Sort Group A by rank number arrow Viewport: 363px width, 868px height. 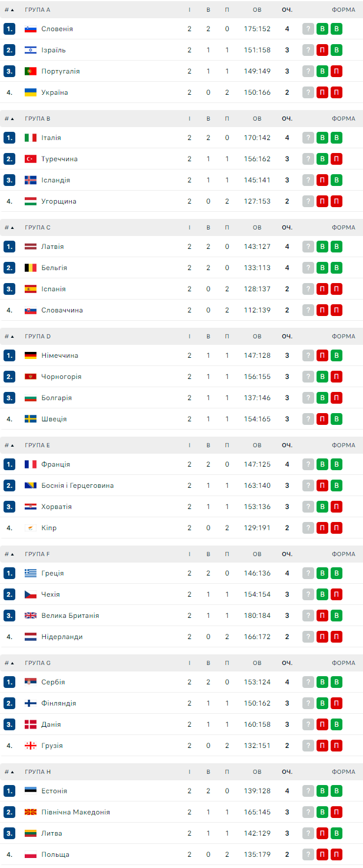tap(9, 10)
